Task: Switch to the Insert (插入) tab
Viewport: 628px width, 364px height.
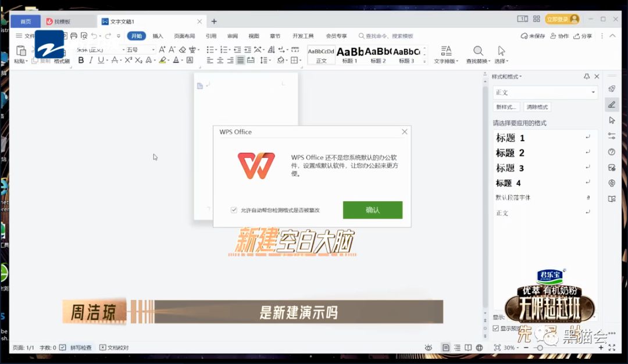Action: 158,36
